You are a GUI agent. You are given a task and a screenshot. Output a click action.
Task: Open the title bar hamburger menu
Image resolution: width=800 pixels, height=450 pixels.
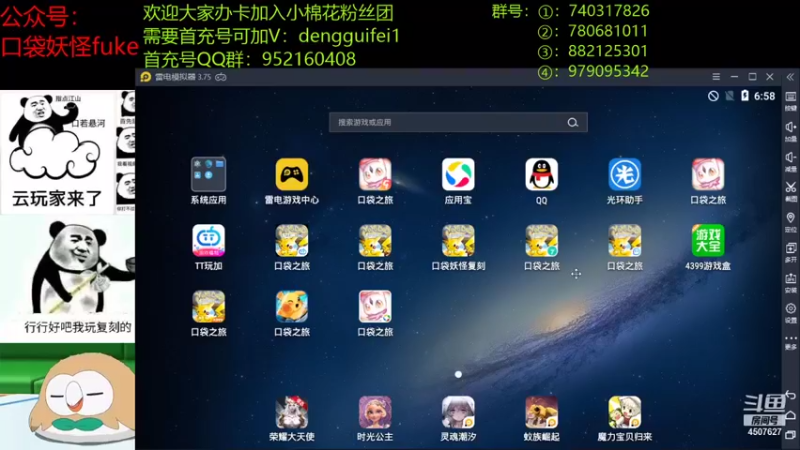(x=716, y=77)
